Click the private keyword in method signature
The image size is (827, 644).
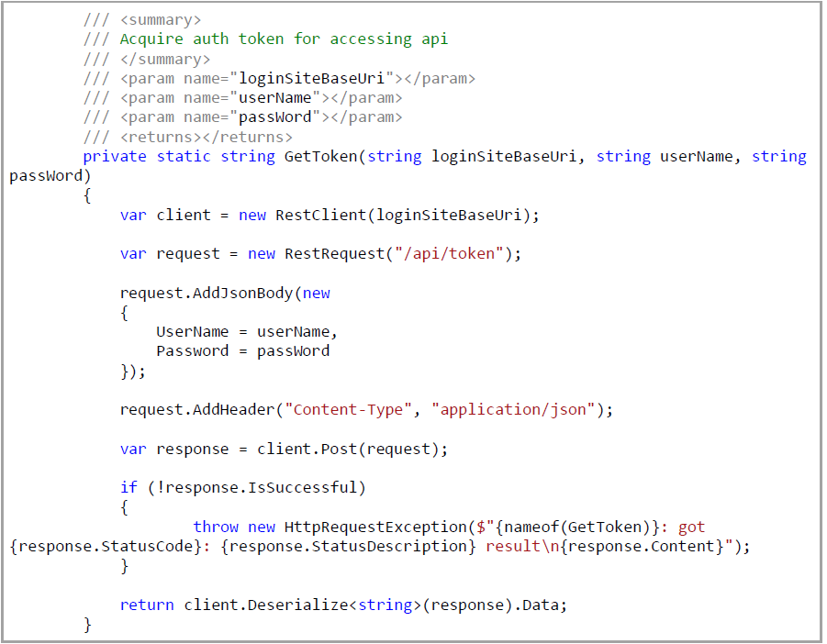[x=115, y=156]
